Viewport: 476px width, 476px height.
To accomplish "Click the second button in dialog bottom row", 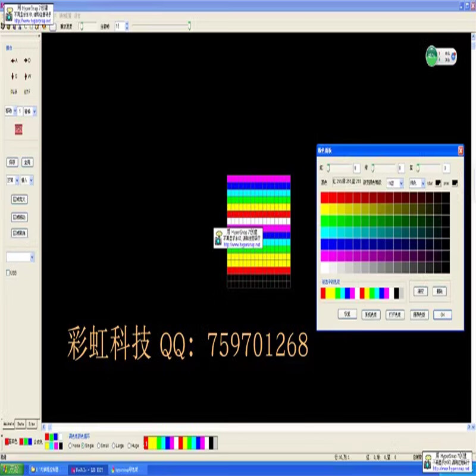I will 371,315.
